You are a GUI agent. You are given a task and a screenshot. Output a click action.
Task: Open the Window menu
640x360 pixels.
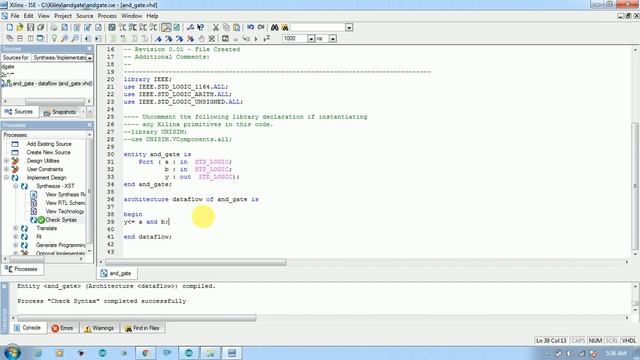coord(131,16)
